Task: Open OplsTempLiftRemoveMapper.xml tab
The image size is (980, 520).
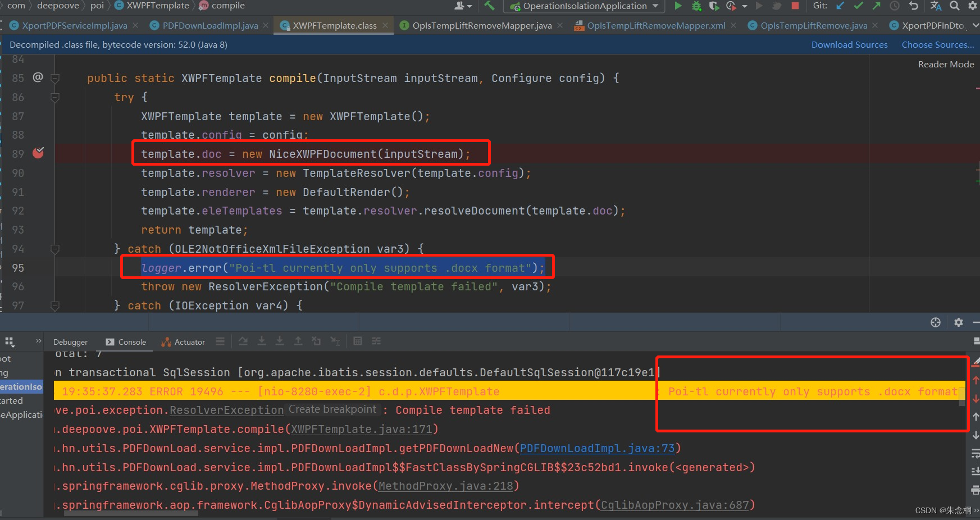Action: pyautogui.click(x=656, y=25)
